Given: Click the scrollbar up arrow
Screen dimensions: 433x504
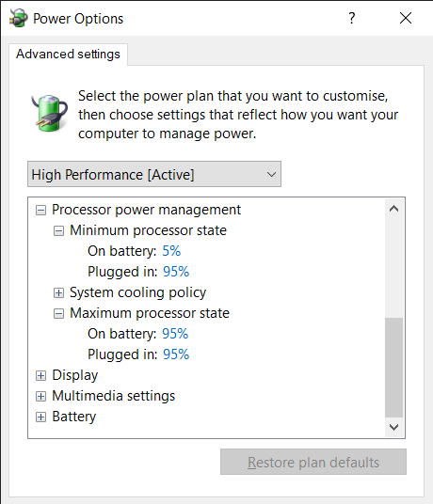Looking at the screenshot, I should [x=394, y=209].
